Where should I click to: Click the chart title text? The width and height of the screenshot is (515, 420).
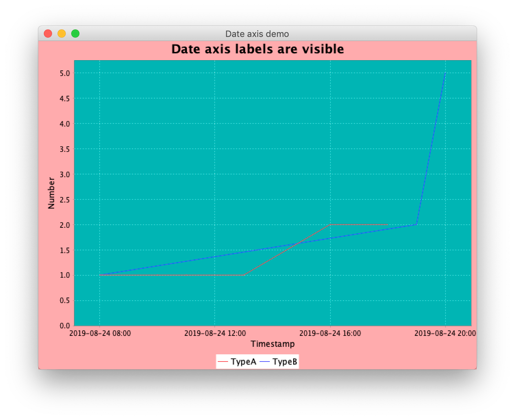point(257,49)
